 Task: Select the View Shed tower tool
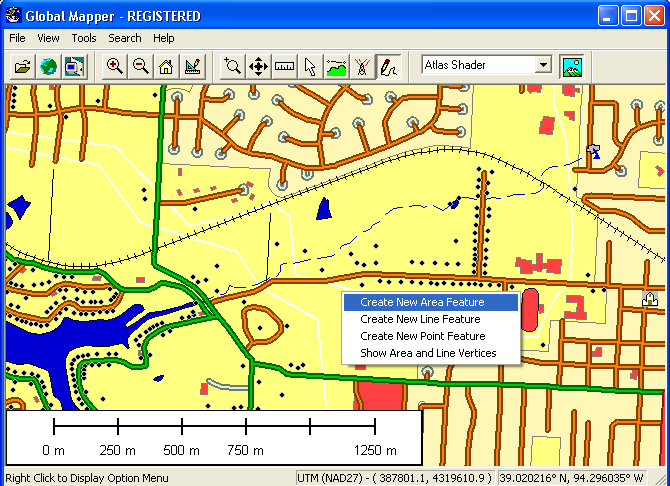[362, 67]
